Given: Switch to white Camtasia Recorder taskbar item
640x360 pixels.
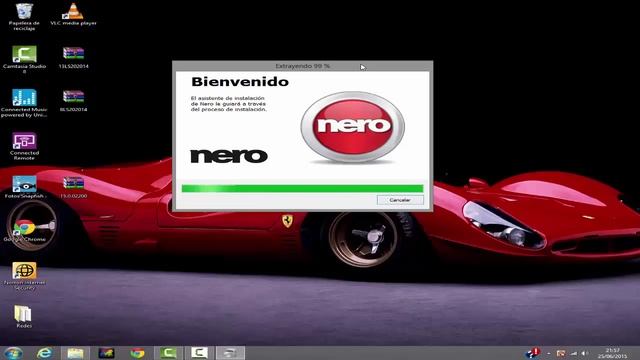Looking at the screenshot, I should click(x=199, y=353).
